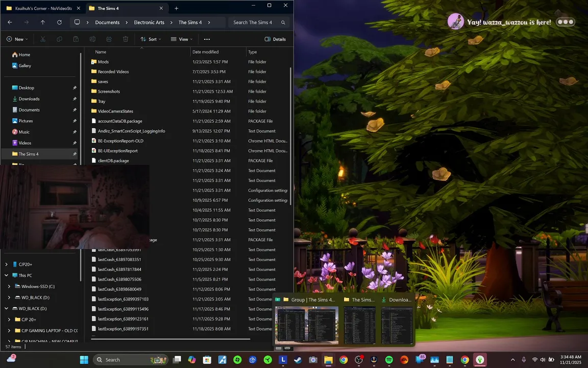Screen dimensions: 588x368
Task: Open OBS Studio from the taskbar
Action: (x=358, y=360)
